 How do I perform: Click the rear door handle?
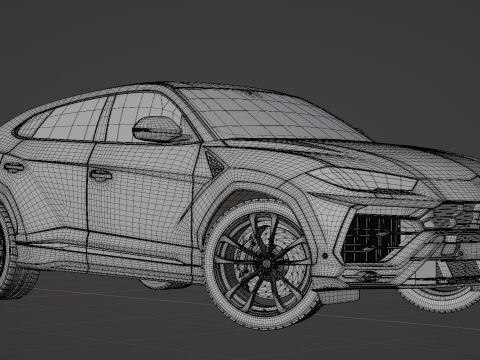(13, 168)
